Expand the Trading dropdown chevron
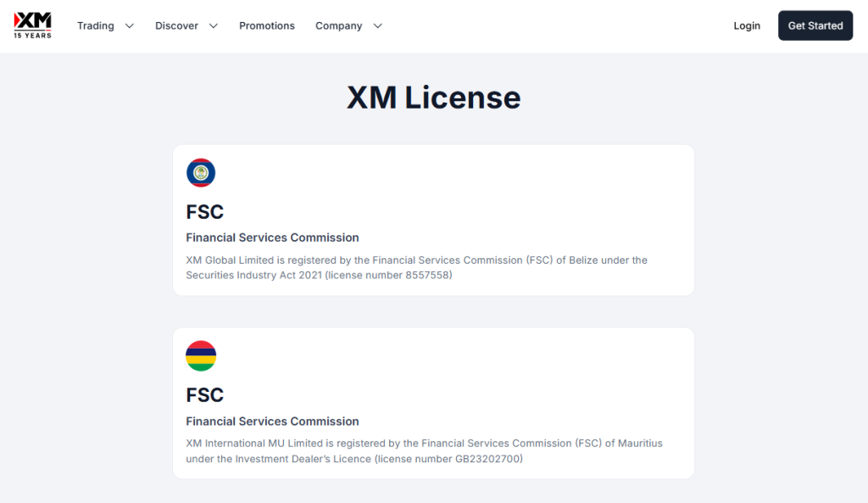868x503 pixels. click(x=130, y=26)
